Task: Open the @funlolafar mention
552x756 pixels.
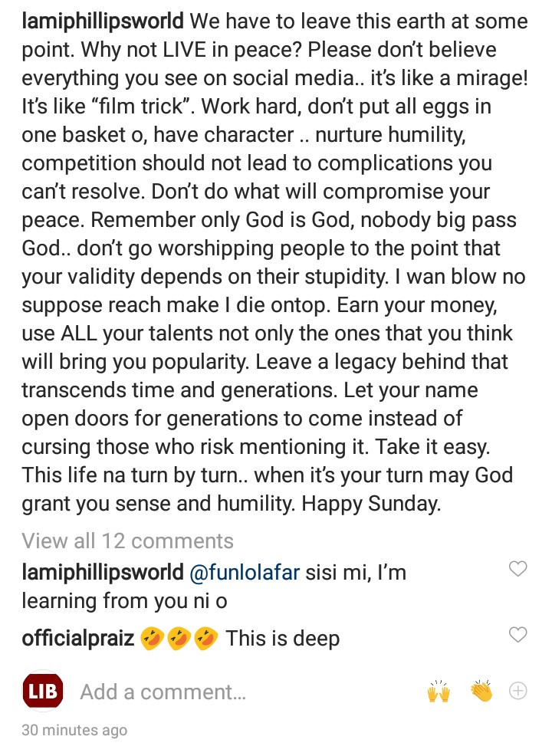Action: click(x=245, y=573)
